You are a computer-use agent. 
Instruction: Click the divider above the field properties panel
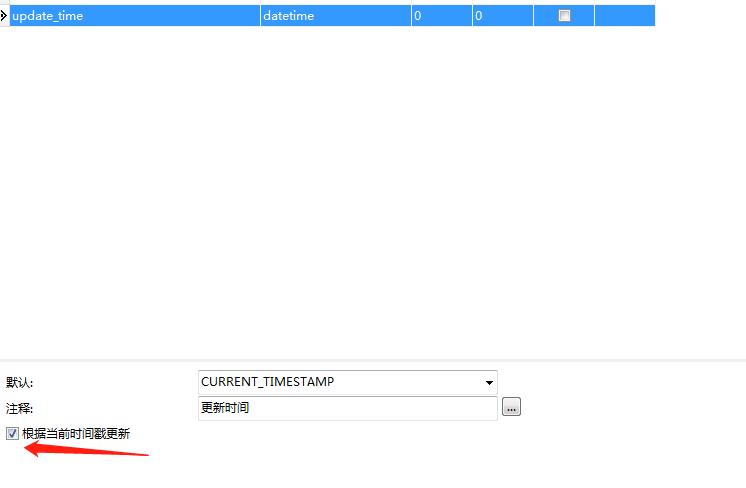pyautogui.click(x=373, y=360)
